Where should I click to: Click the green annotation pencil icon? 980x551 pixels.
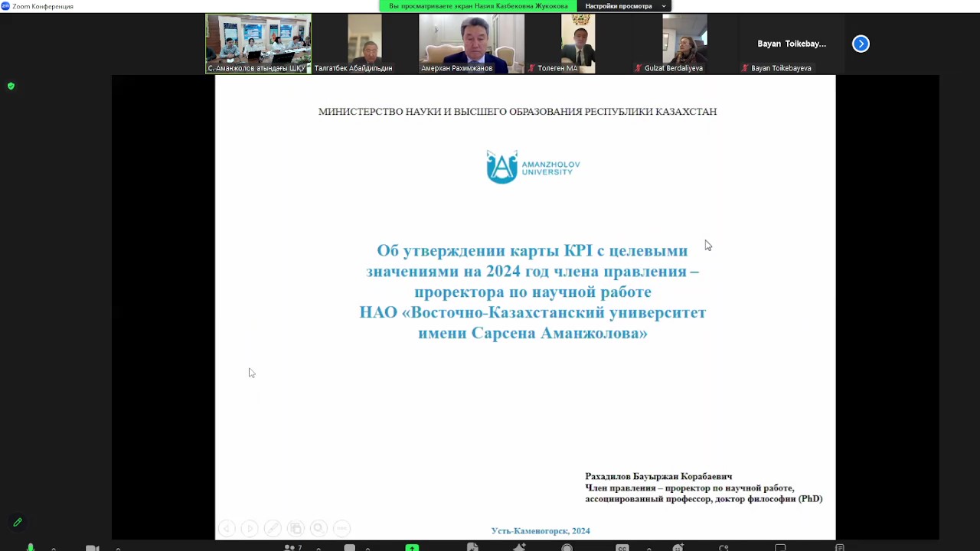(x=18, y=523)
